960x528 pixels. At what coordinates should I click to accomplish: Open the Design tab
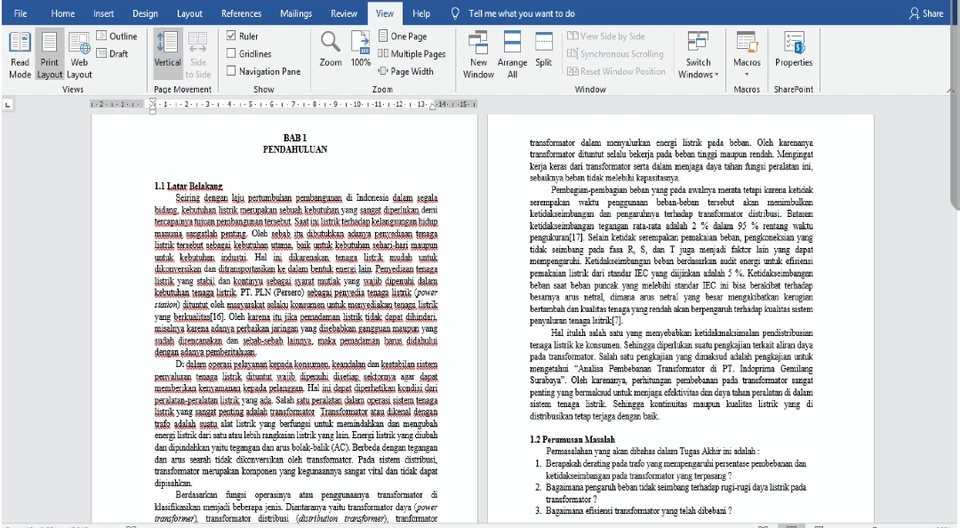(145, 13)
